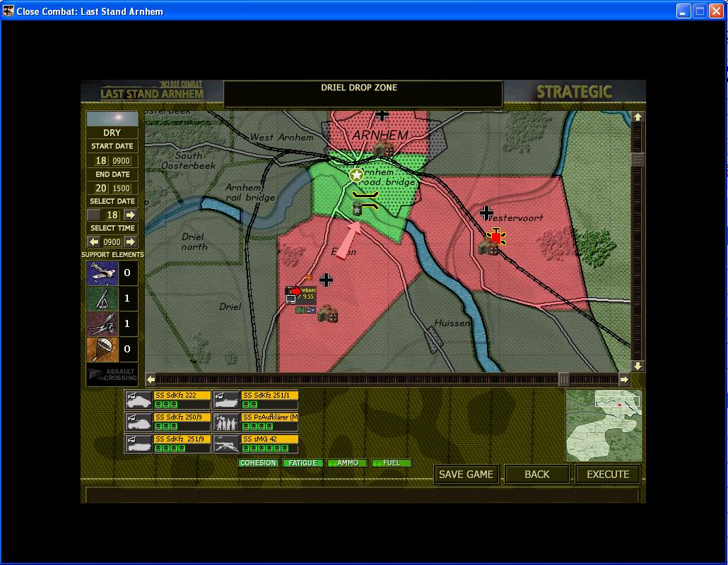Click the map scroll left arrow
728x565 pixels.
click(x=151, y=379)
